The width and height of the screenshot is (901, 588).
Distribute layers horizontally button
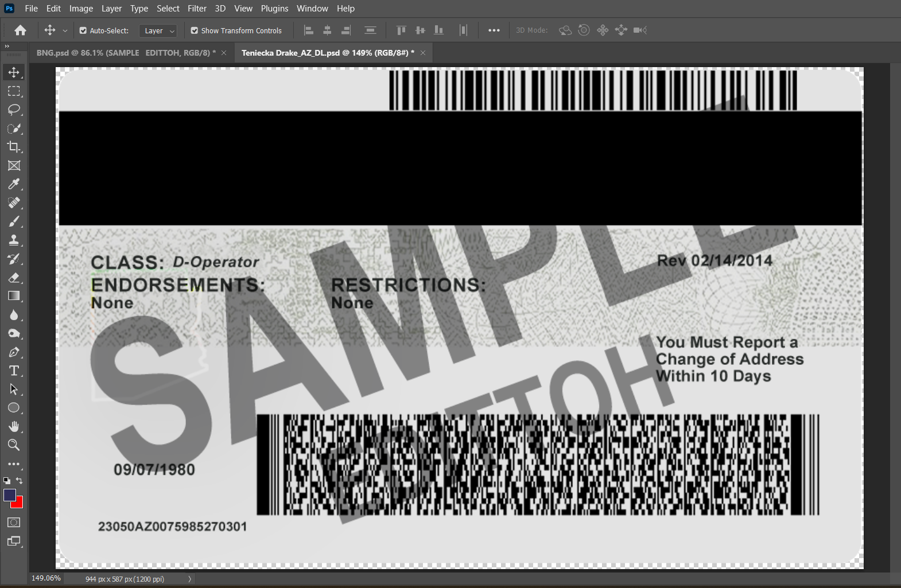(463, 30)
